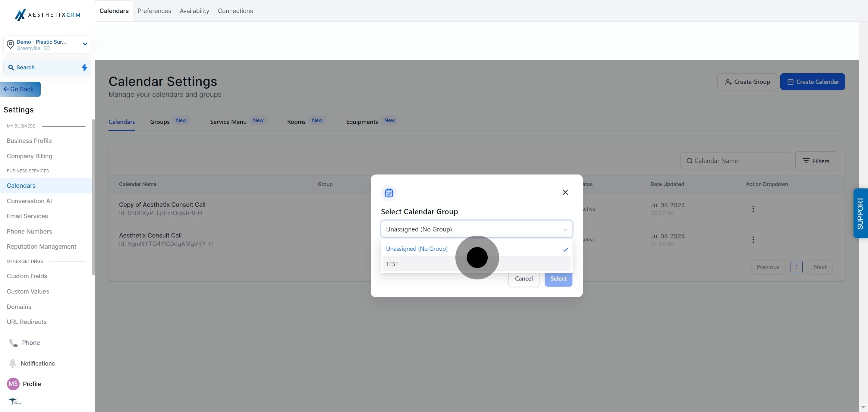
Task: Click the Create Calendar button
Action: click(812, 81)
